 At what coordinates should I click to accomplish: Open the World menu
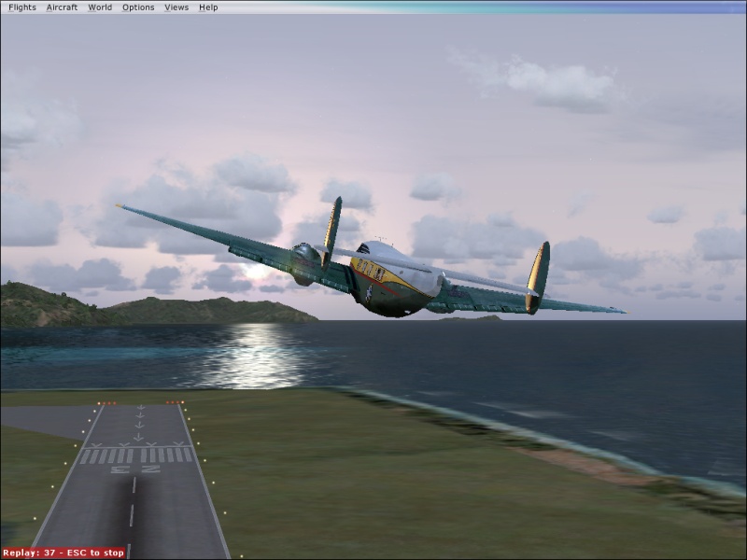(x=100, y=7)
